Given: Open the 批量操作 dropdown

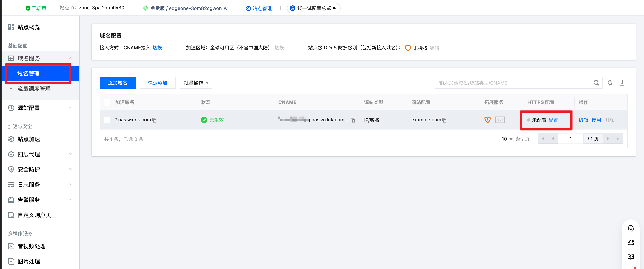Looking at the screenshot, I should click(x=196, y=83).
